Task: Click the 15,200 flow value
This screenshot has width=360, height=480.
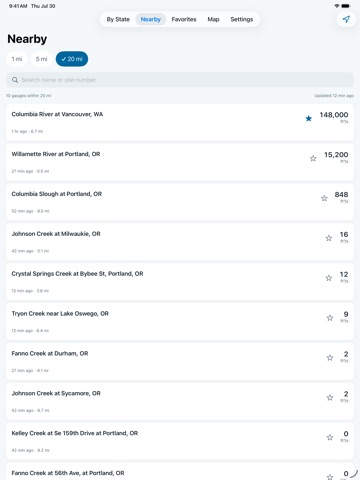Action: point(336,155)
